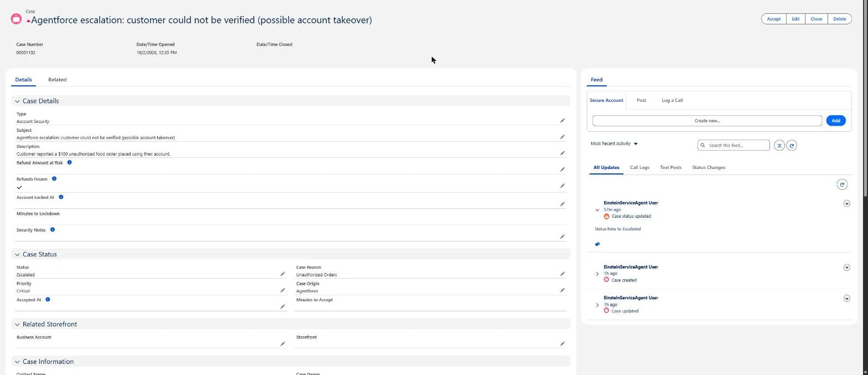Collapse the Related Storefront section
Viewport: 868px width, 375px height.
(x=17, y=324)
